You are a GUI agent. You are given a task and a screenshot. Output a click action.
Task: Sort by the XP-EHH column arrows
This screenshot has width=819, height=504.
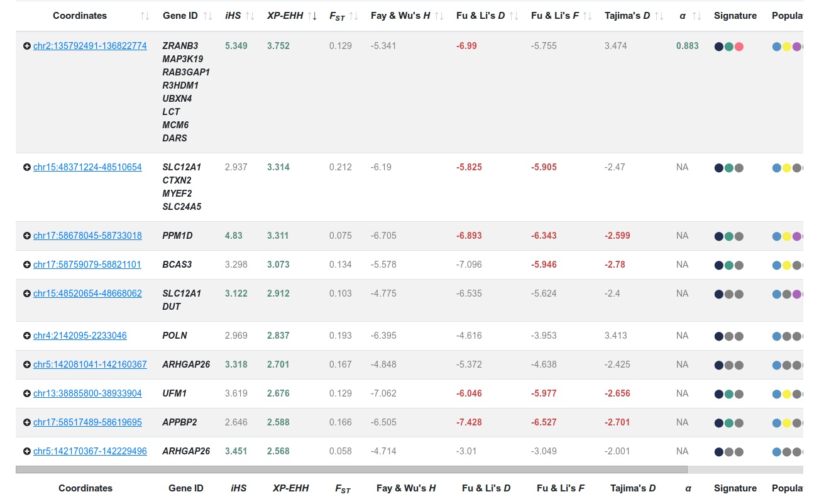(312, 16)
